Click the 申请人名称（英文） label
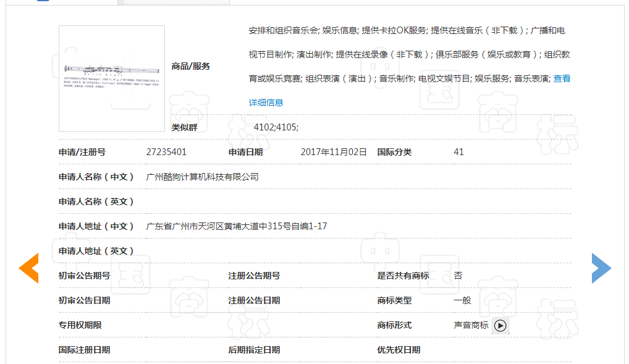This screenshot has height=364, width=629. pos(96,201)
